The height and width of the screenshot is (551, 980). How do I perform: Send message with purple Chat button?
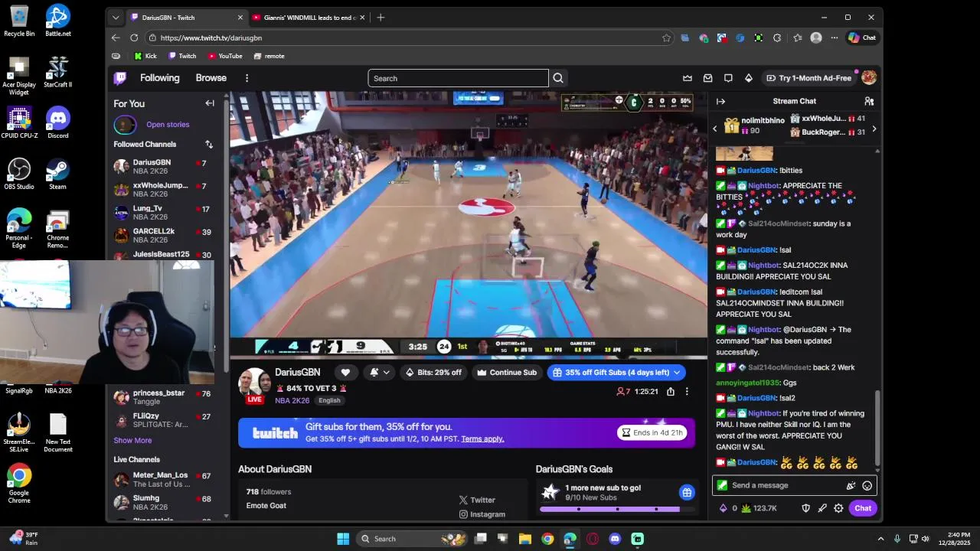click(863, 508)
